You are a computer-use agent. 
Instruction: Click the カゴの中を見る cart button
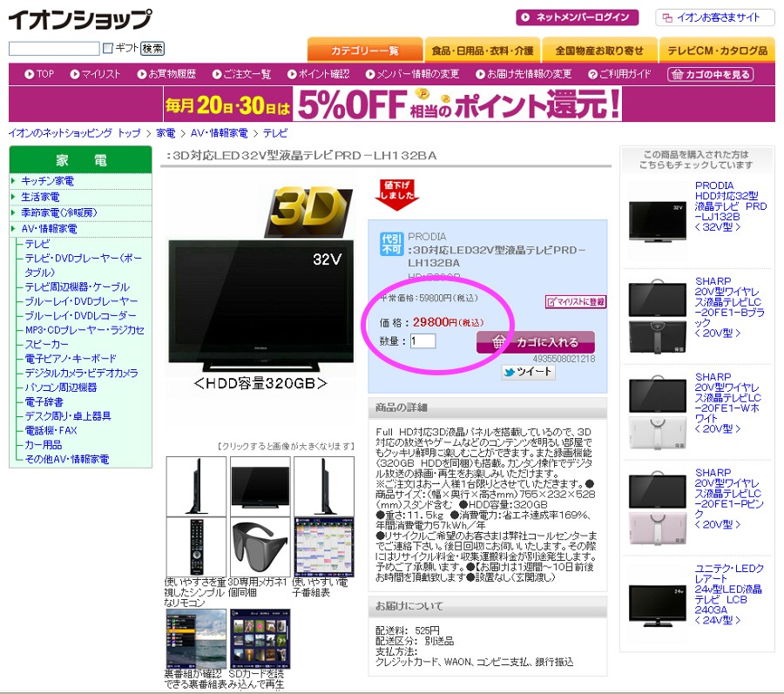(711, 74)
